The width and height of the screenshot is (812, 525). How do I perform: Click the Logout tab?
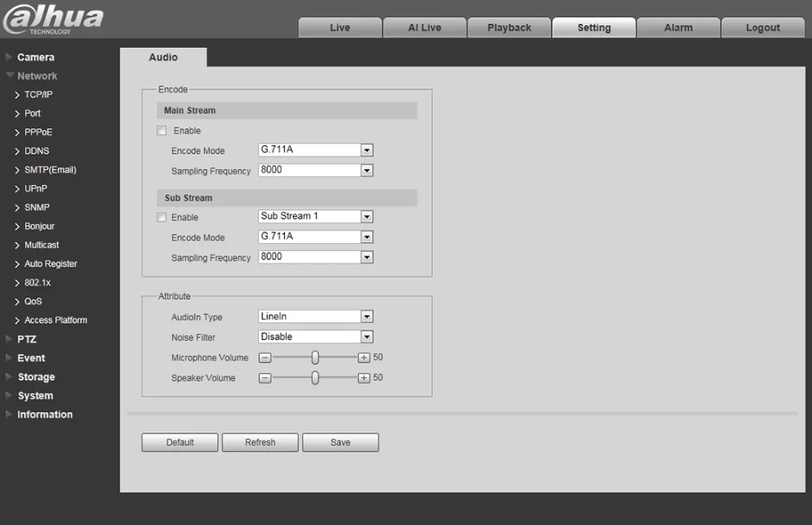pos(762,28)
